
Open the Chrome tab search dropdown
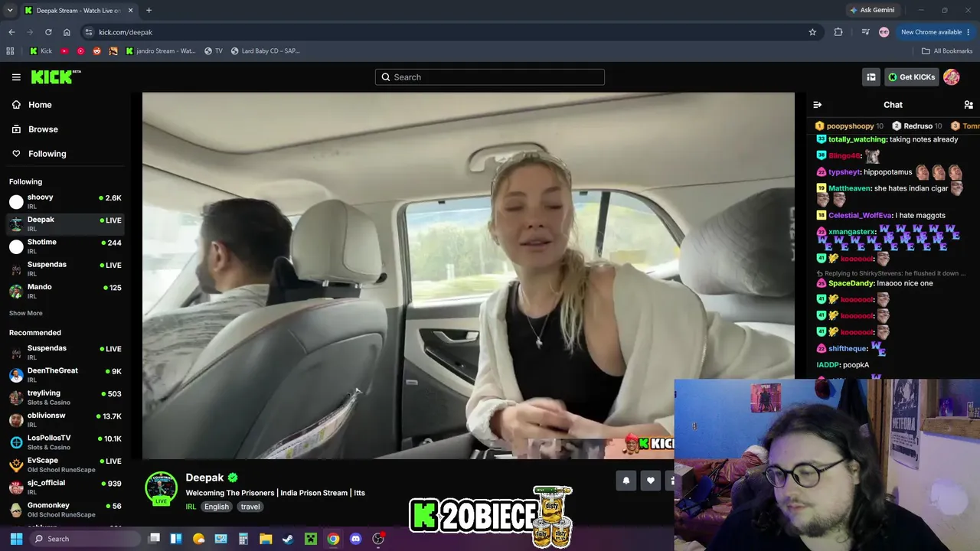10,10
